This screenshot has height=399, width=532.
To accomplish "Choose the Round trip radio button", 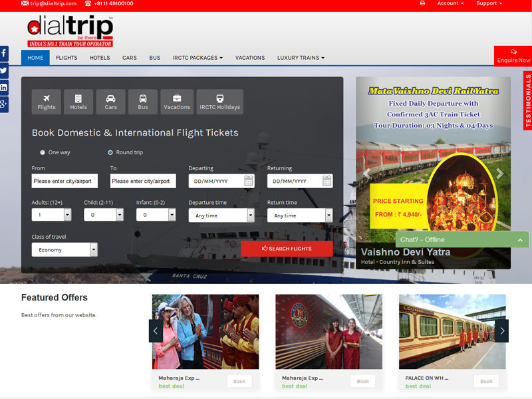I will point(110,152).
